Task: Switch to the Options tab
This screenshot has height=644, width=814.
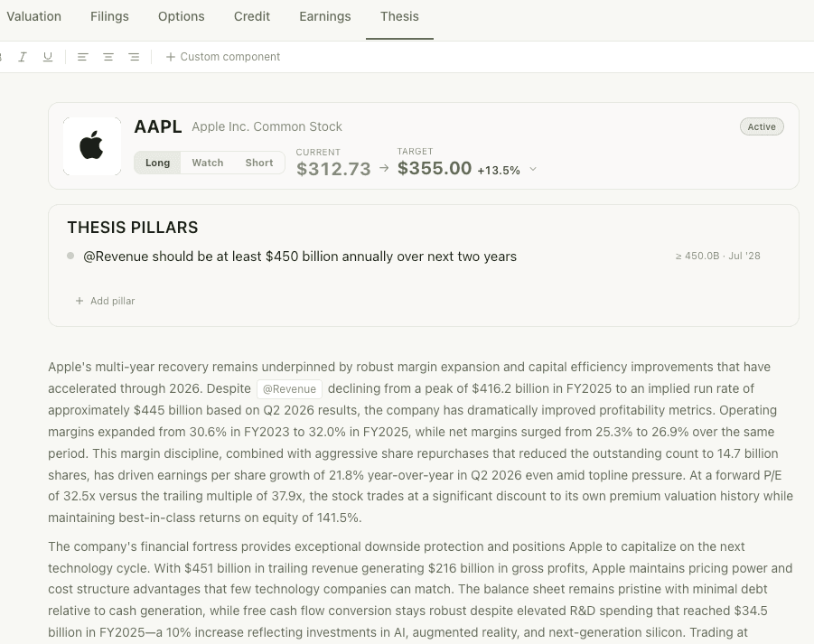Action: tap(182, 16)
